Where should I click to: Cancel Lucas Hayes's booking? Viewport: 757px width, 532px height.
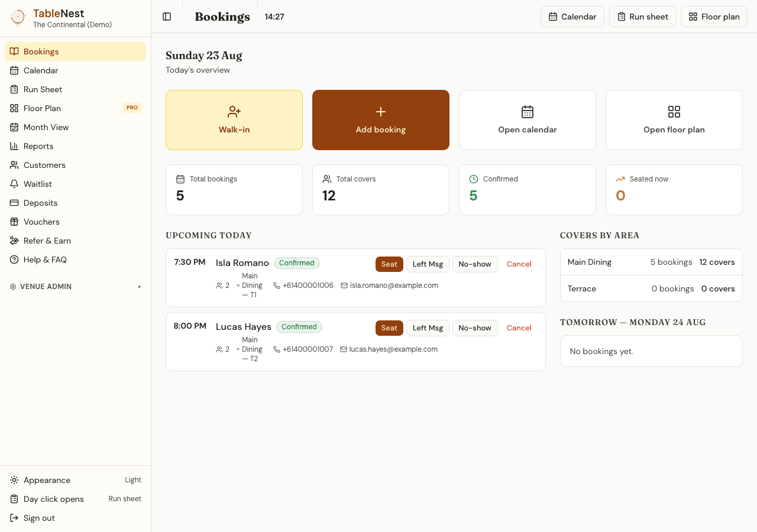[x=519, y=328]
